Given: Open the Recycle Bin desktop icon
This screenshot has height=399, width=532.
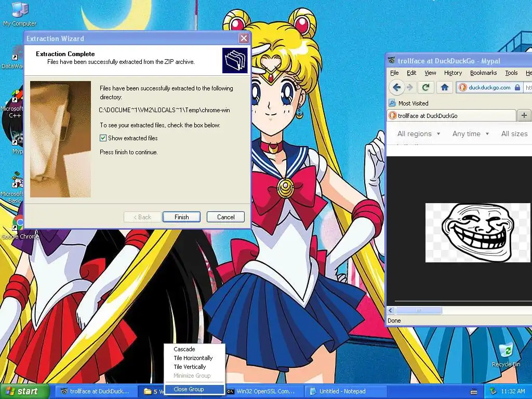Looking at the screenshot, I should coord(506,354).
